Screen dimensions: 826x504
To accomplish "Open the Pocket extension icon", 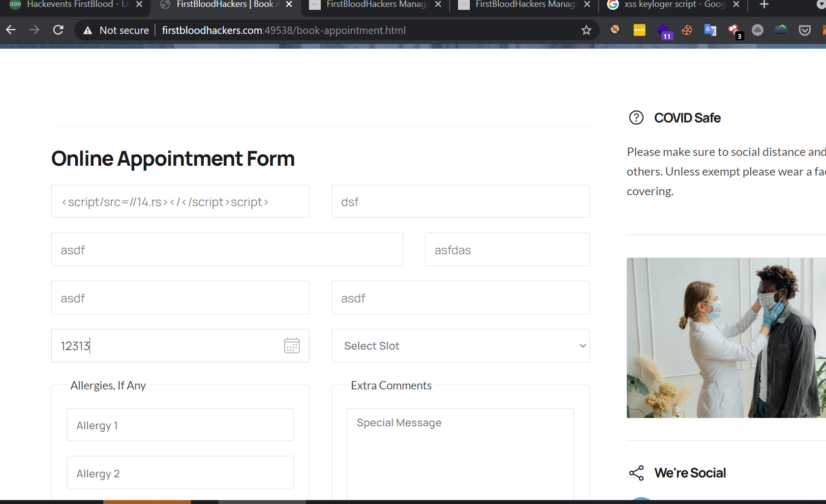I will (805, 30).
